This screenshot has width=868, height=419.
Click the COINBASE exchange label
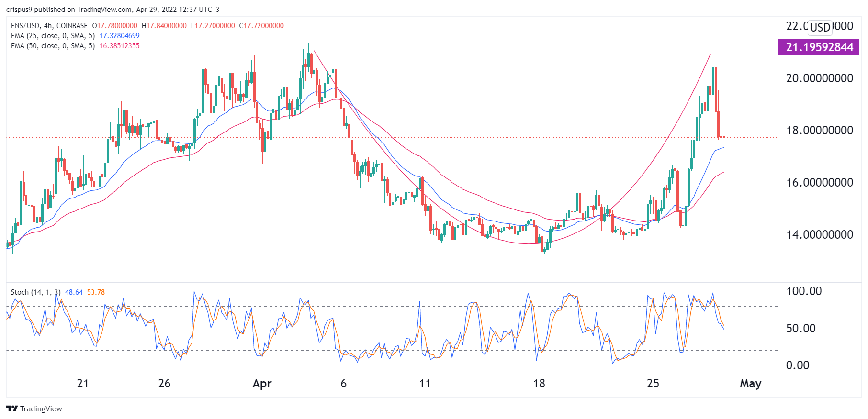72,26
